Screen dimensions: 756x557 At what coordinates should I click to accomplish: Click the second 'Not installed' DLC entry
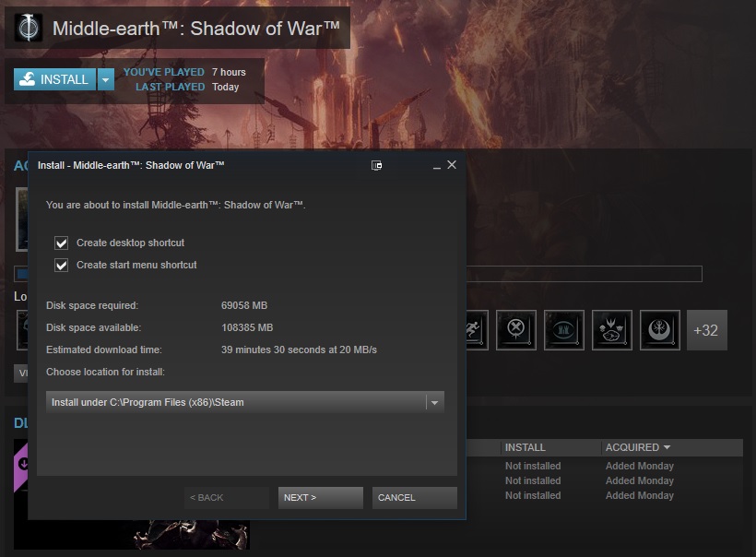click(x=533, y=480)
